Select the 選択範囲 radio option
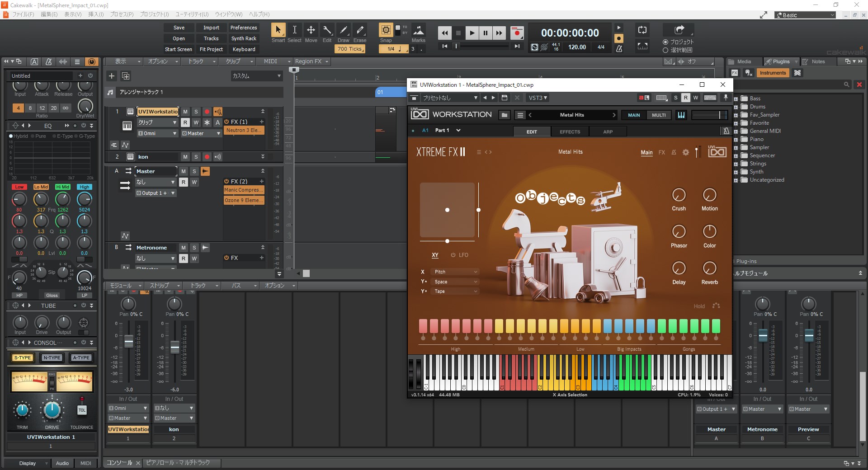This screenshot has height=470, width=868. pyautogui.click(x=665, y=50)
